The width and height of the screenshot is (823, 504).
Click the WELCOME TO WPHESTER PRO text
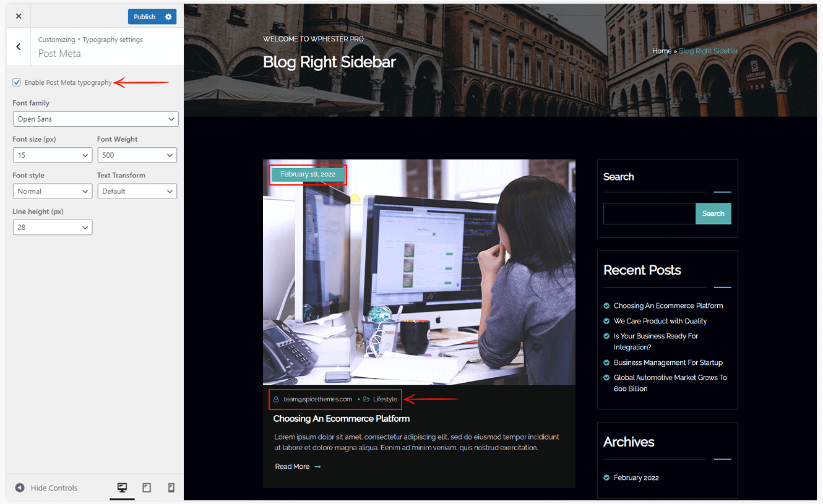(x=313, y=39)
